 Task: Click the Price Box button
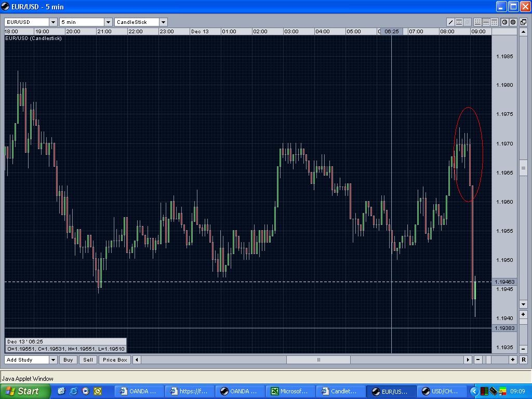pyautogui.click(x=115, y=360)
